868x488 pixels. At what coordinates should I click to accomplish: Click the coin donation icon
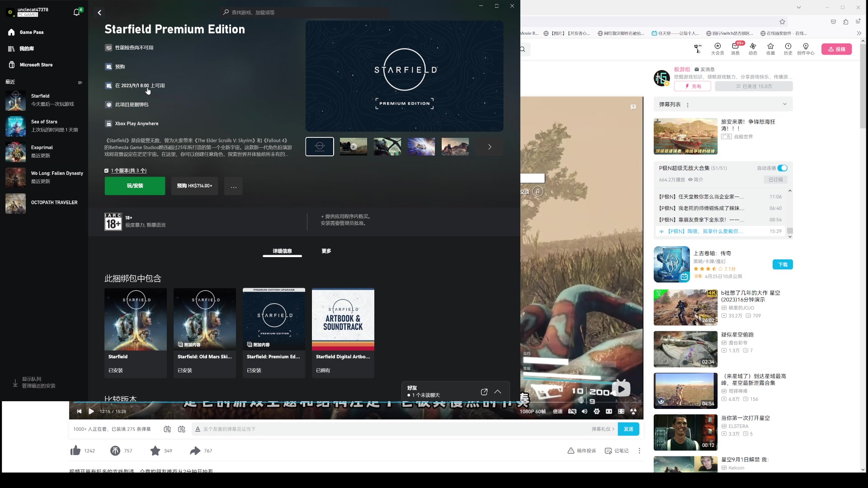coord(115,450)
